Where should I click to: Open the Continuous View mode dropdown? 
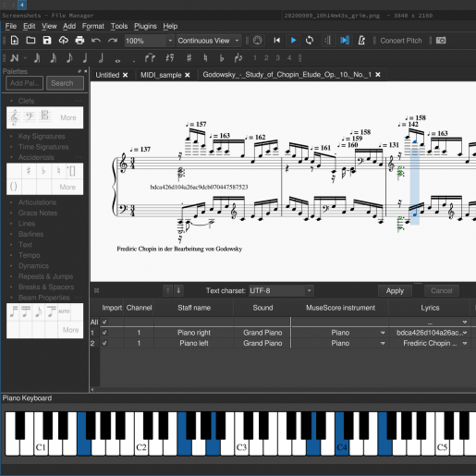click(209, 41)
